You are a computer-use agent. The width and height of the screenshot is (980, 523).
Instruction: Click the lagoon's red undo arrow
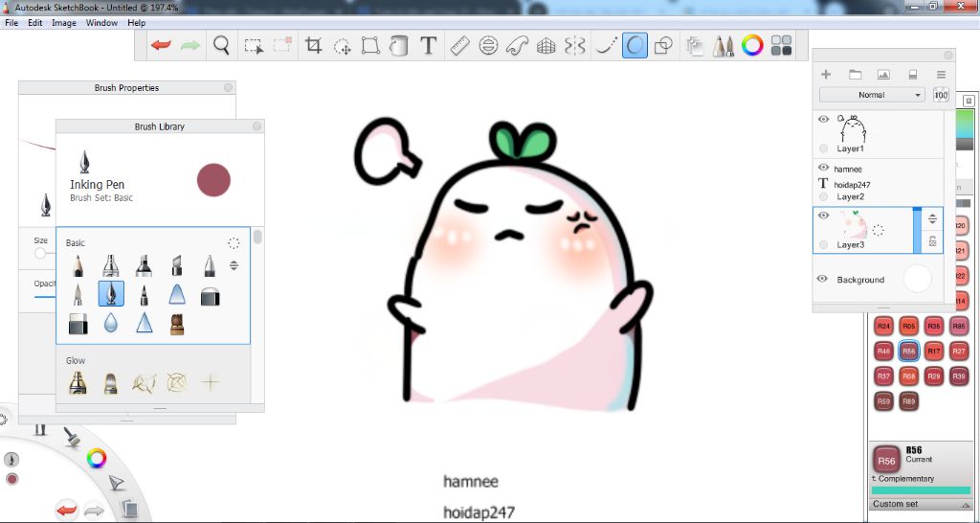[66, 510]
